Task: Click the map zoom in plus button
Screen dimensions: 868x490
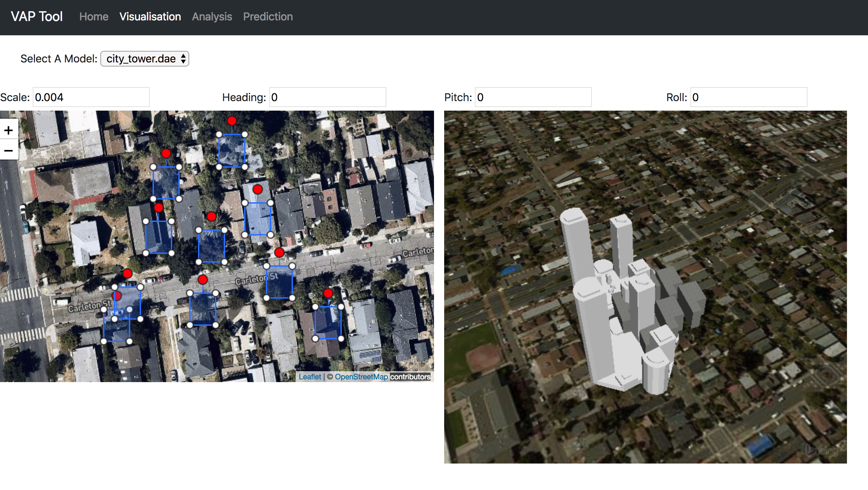Action: 8,130
